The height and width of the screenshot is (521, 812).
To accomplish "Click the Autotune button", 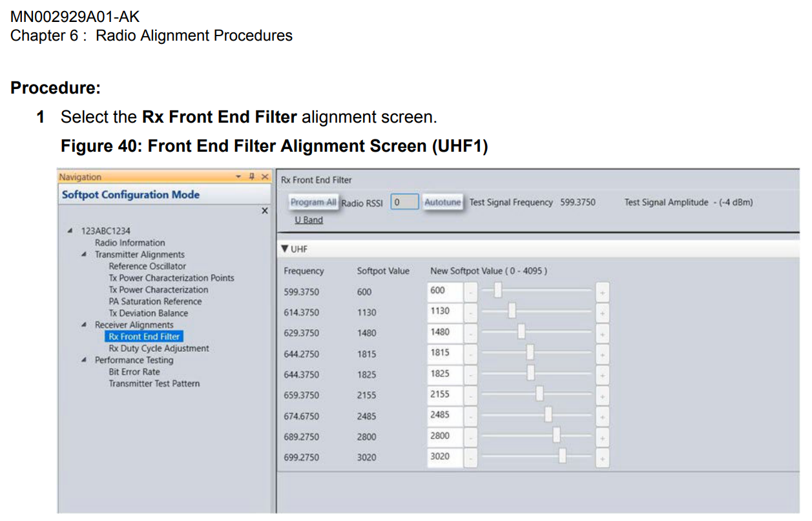I will point(442,202).
